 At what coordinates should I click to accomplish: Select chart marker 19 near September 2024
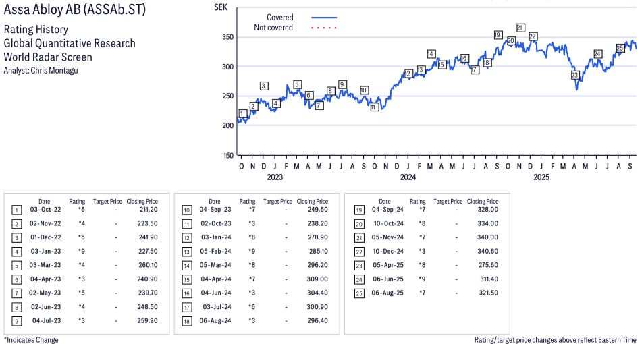498,35
